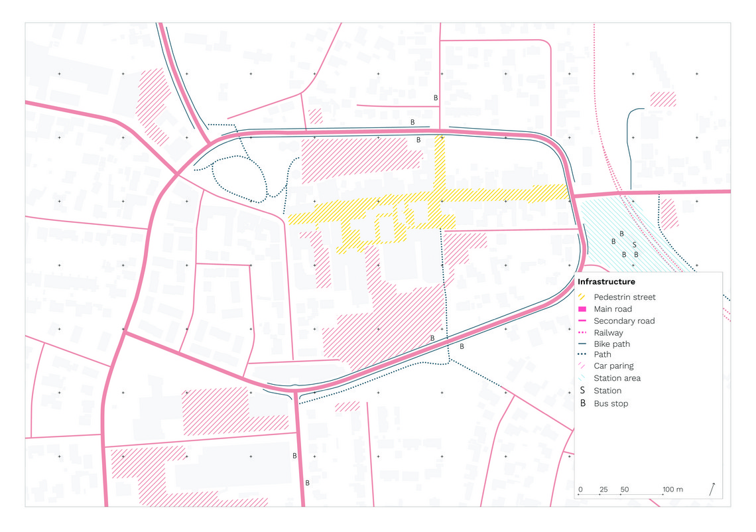Click the dotted Path legend symbol

click(582, 354)
